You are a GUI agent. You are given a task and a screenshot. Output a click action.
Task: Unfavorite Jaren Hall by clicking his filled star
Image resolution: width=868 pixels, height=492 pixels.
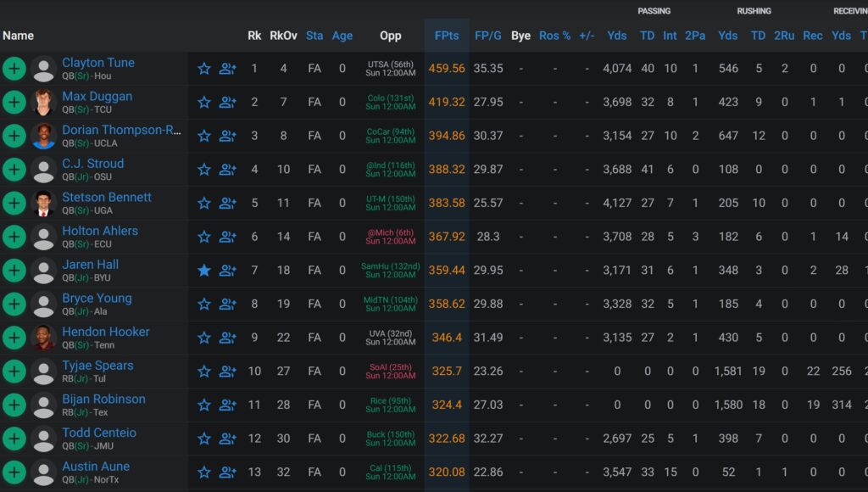pyautogui.click(x=203, y=270)
